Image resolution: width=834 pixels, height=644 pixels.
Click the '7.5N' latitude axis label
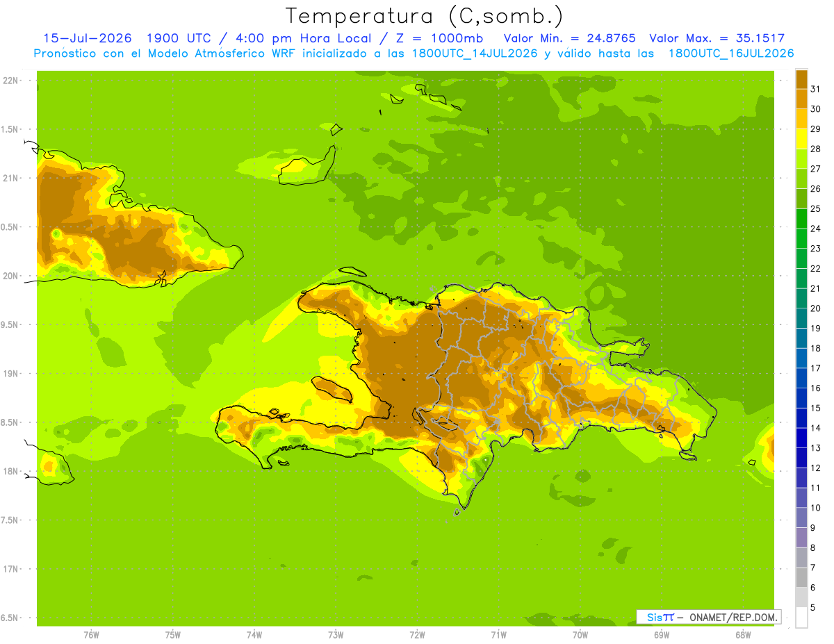pos(10,520)
